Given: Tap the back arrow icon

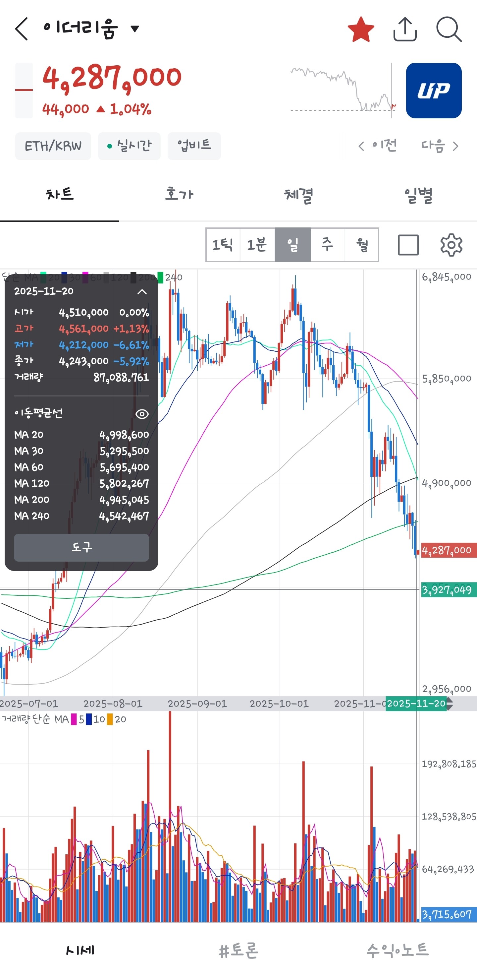Looking at the screenshot, I should (x=21, y=29).
